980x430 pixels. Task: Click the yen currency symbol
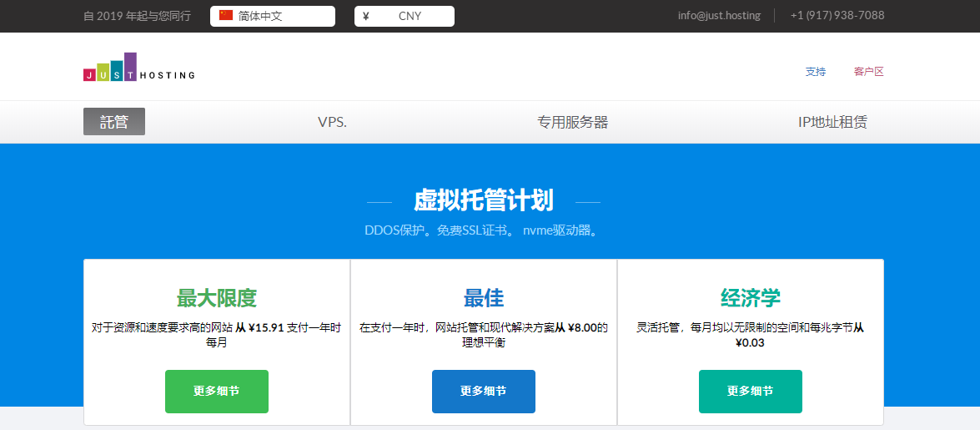pos(366,16)
